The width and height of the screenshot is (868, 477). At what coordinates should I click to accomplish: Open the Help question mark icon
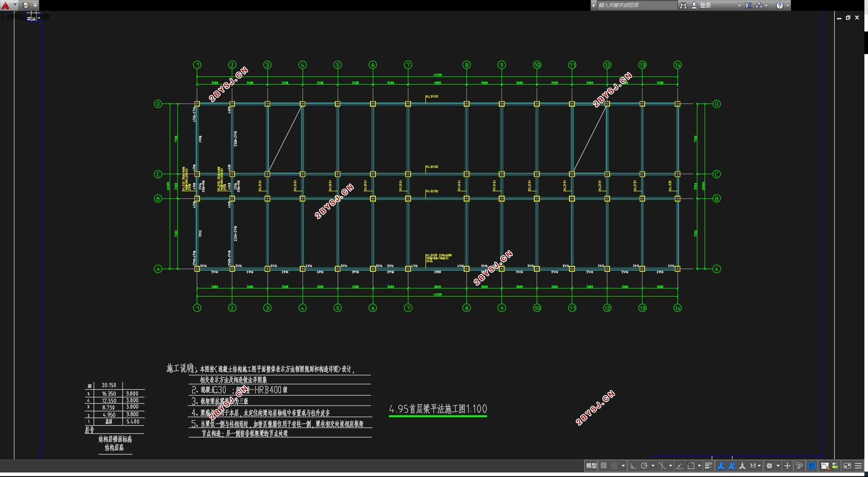coord(780,5)
